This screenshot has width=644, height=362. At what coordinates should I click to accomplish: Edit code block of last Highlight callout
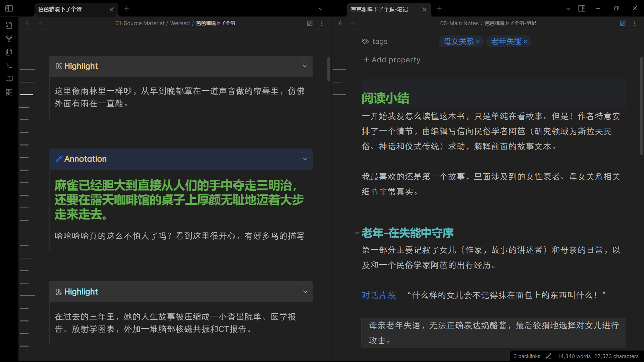[303, 285]
